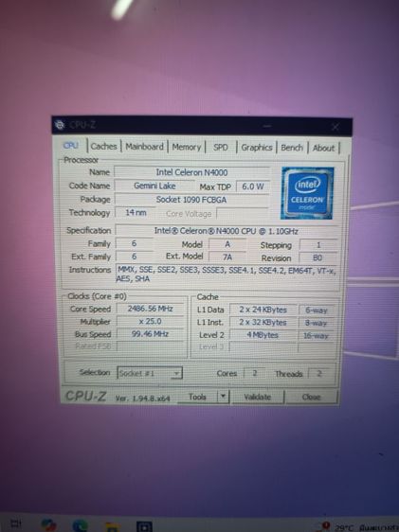399x532 pixels.
Task: Click the Package value Socket 1090 FCBGA
Action: [x=191, y=200]
